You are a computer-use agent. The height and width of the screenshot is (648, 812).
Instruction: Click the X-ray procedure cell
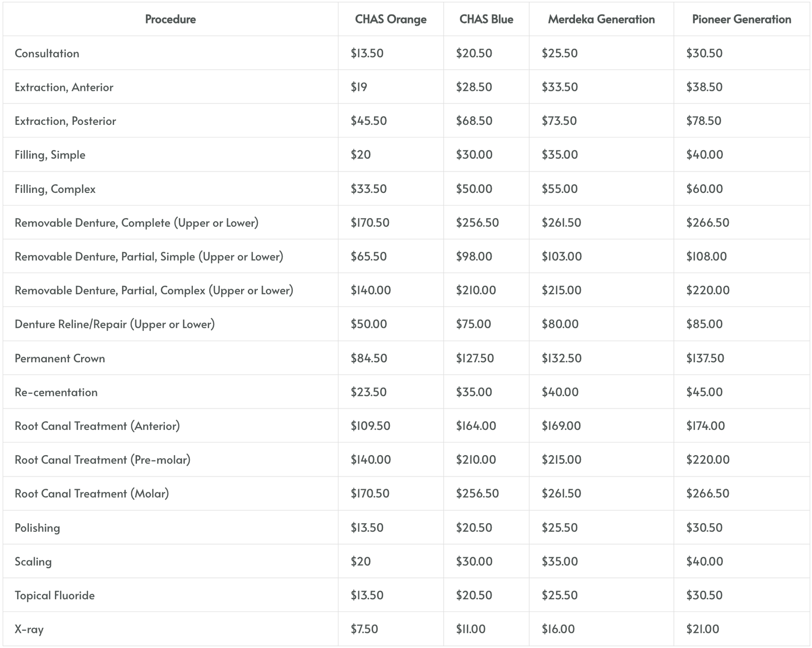[x=29, y=629]
